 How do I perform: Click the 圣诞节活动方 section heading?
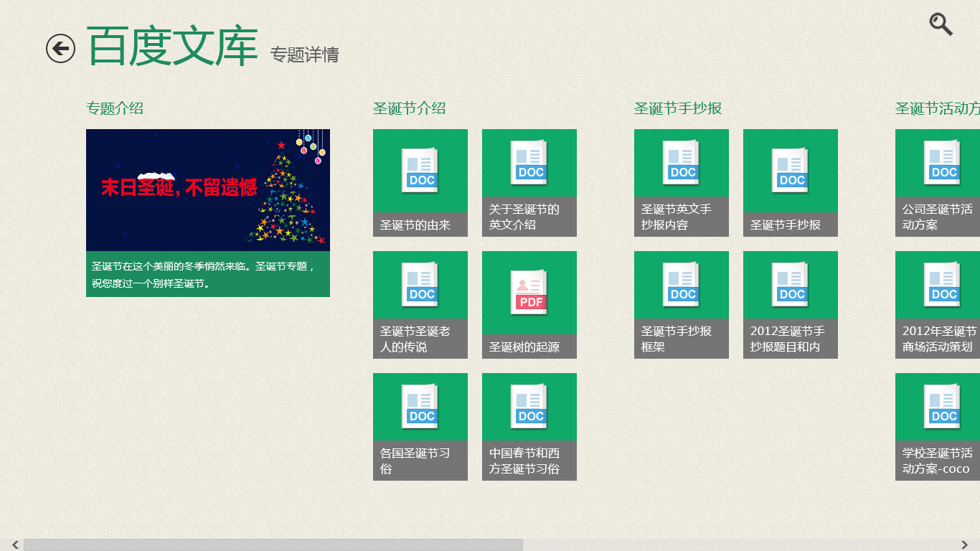click(x=938, y=108)
